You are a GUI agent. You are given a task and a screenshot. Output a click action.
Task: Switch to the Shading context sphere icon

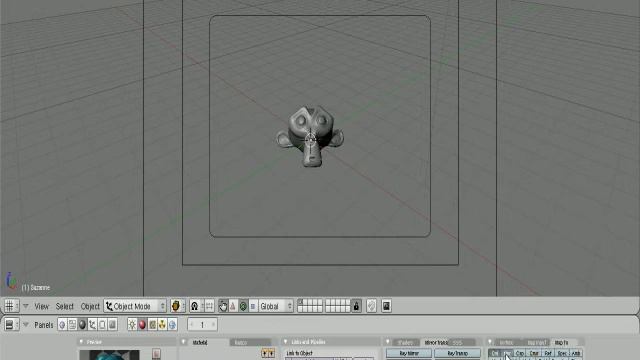tap(82, 325)
